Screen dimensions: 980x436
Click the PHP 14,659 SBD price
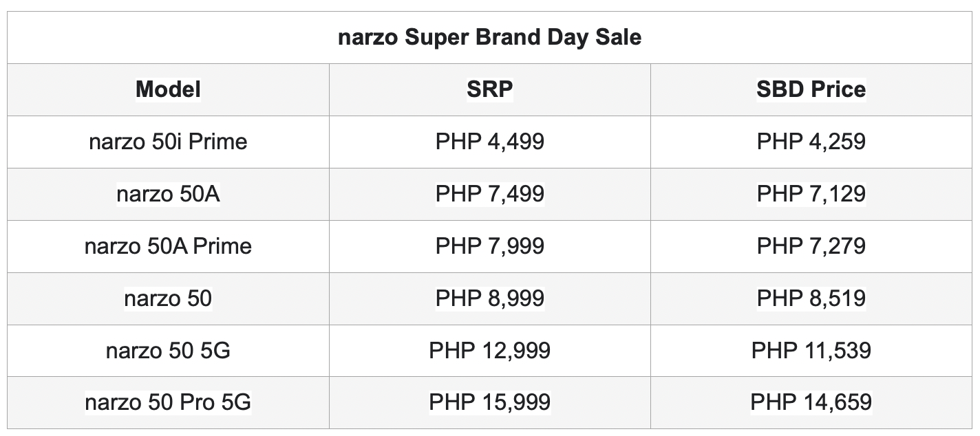(x=811, y=402)
